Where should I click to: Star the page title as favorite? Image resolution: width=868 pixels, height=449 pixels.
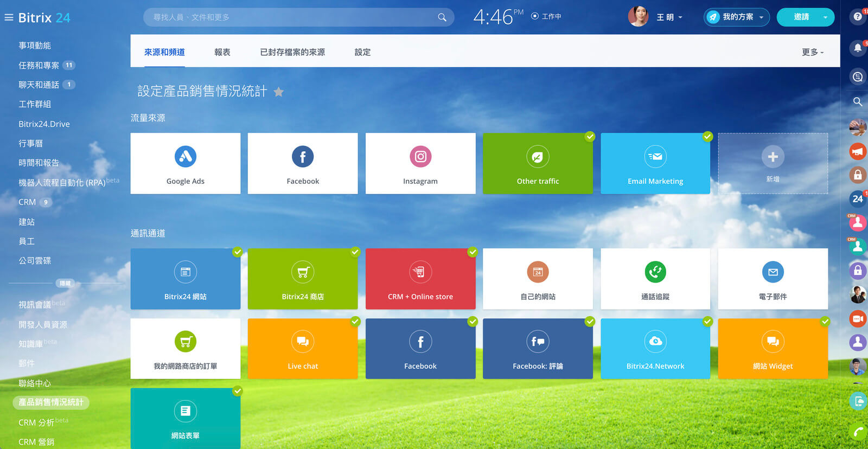tap(278, 92)
